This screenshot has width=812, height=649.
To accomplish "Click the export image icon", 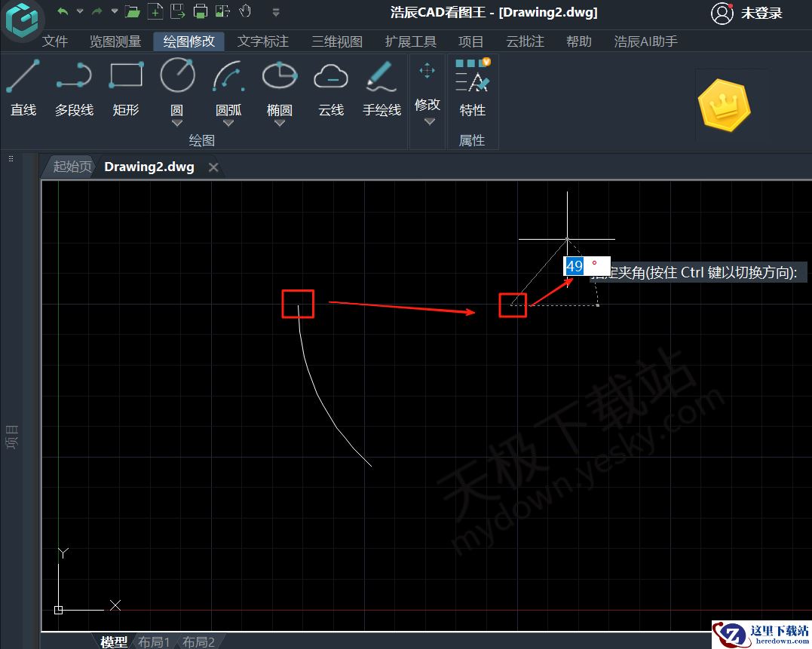I will point(222,11).
